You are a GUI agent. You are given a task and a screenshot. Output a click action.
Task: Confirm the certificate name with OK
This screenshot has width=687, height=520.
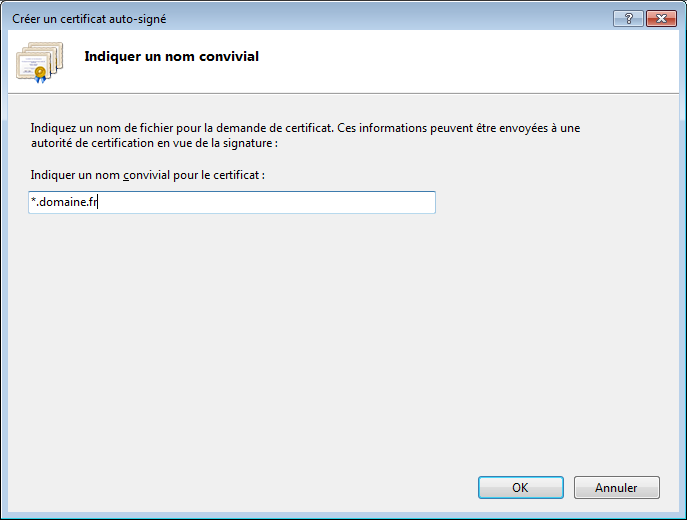pyautogui.click(x=521, y=488)
